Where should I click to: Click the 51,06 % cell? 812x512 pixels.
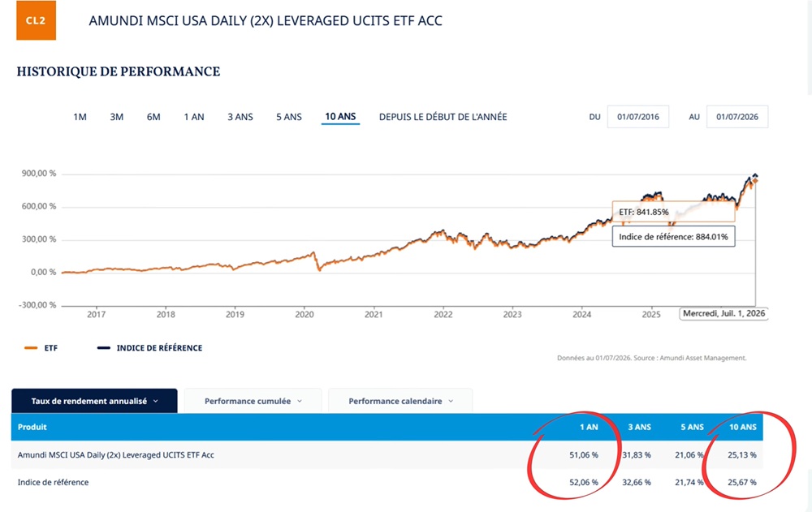point(584,455)
